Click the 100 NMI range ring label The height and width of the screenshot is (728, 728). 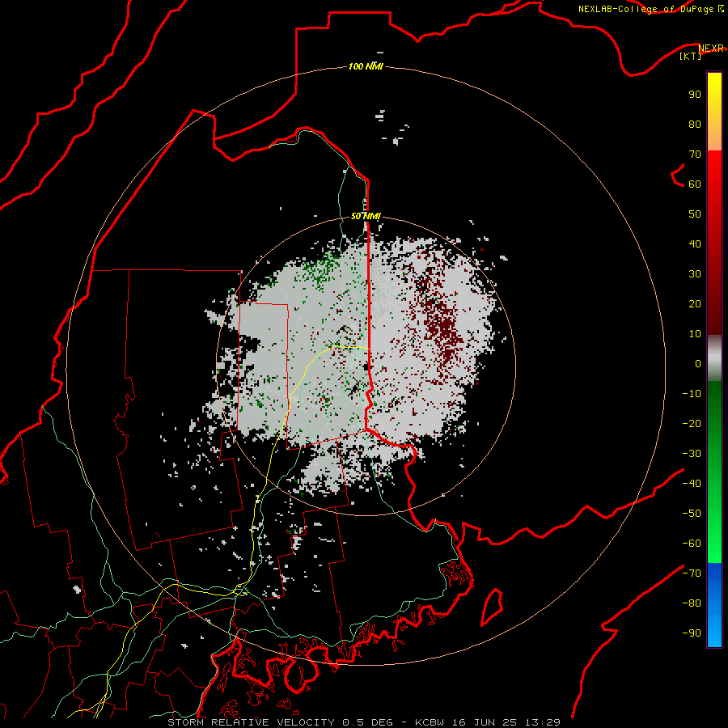click(x=366, y=67)
